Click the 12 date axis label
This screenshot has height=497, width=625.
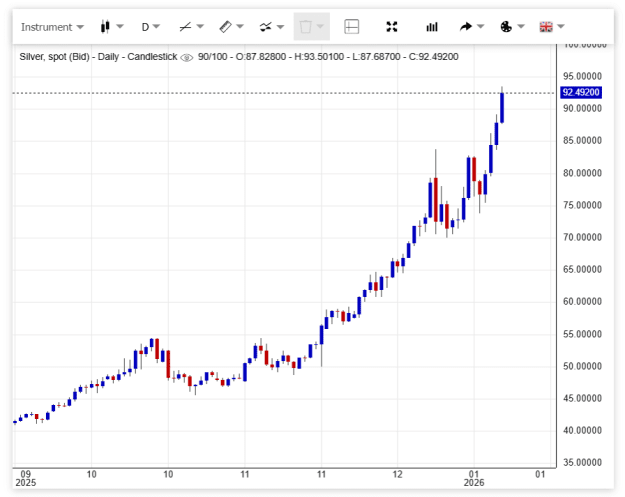(397, 474)
